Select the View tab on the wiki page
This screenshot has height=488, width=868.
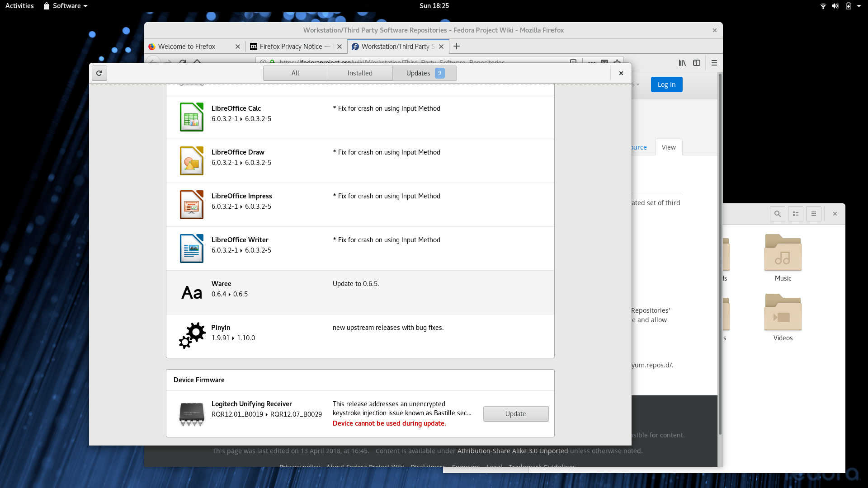[669, 147]
